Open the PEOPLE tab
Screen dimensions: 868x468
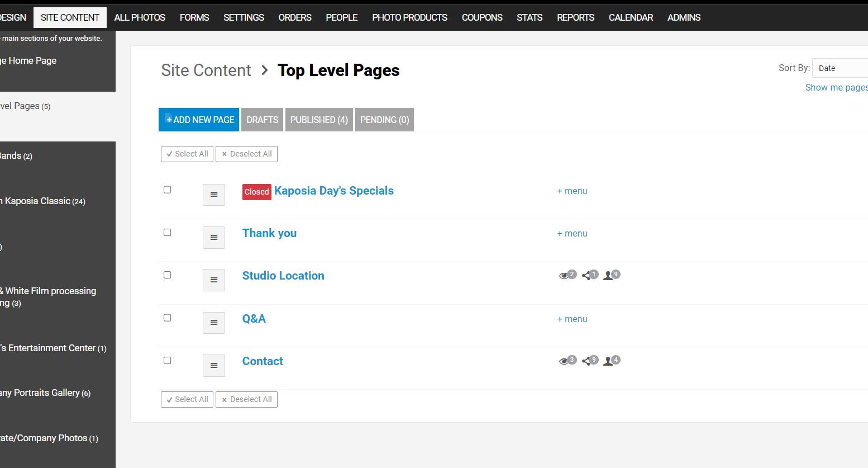342,17
